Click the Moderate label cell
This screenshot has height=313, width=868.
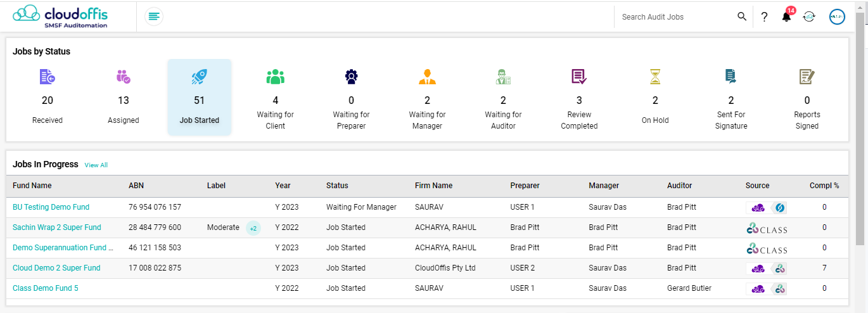[223, 227]
